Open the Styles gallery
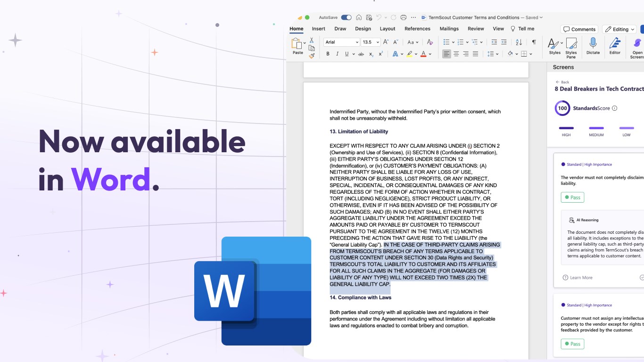Viewport: 644px width, 362px height. tap(555, 46)
